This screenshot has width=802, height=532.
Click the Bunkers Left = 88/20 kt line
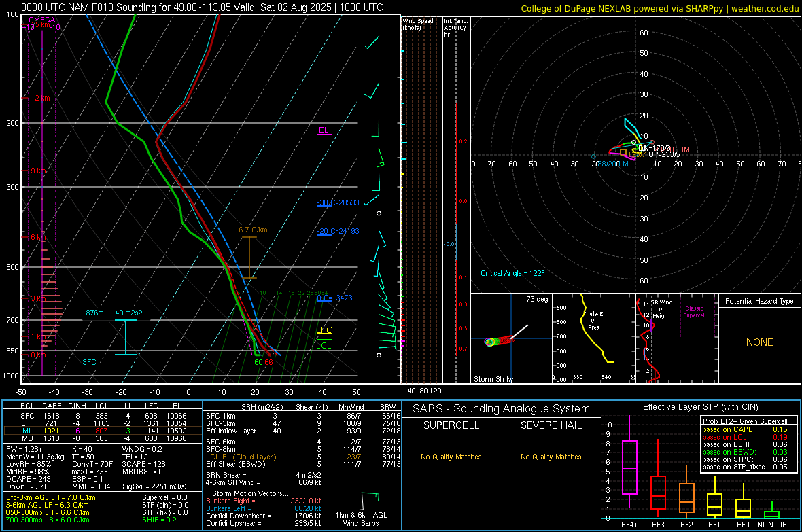click(264, 508)
